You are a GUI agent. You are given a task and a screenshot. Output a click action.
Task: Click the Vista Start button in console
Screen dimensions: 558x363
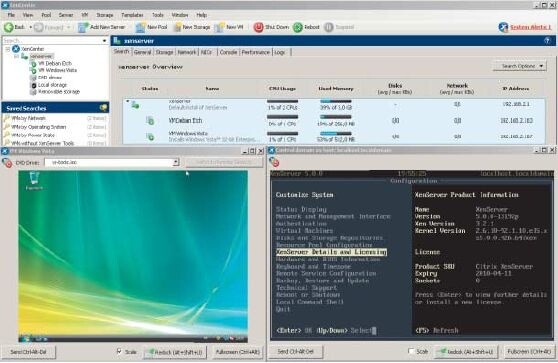pos(26,338)
